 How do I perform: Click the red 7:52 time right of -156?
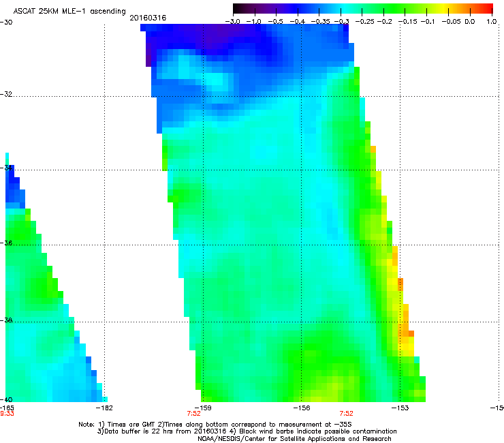[347, 414]
